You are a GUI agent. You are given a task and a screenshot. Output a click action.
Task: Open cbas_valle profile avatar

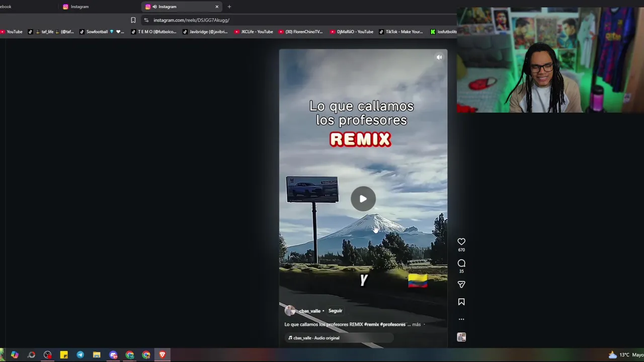tap(290, 311)
